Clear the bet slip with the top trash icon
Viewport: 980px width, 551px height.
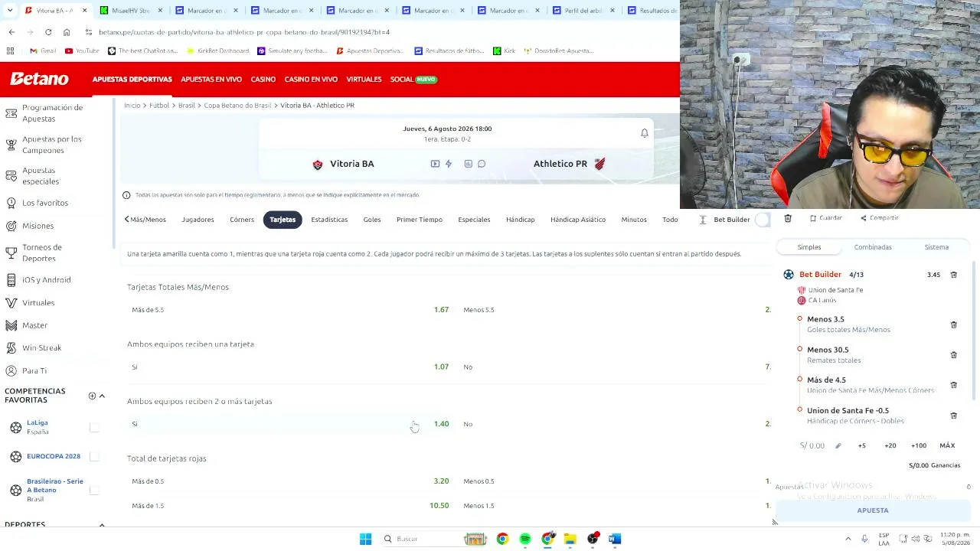(788, 219)
